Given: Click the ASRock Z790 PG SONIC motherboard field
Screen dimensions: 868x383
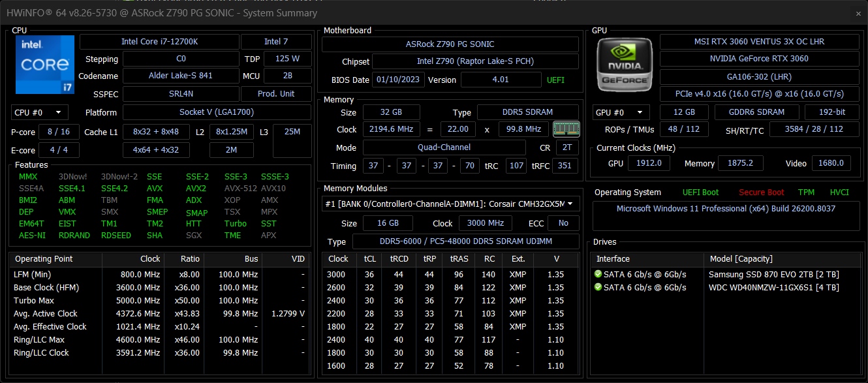Looking at the screenshot, I should (450, 44).
